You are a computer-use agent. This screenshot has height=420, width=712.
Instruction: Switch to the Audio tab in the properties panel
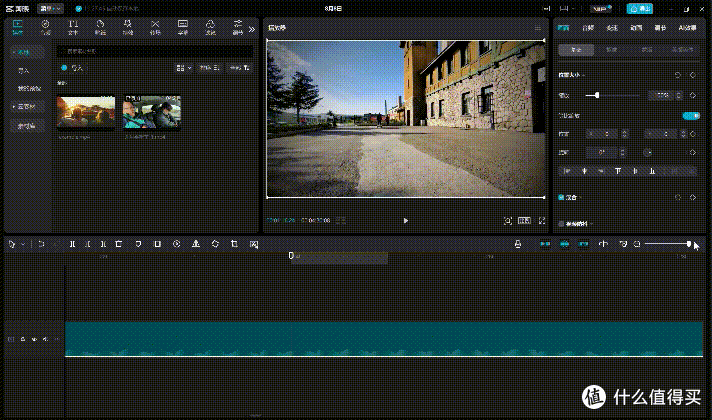point(588,28)
